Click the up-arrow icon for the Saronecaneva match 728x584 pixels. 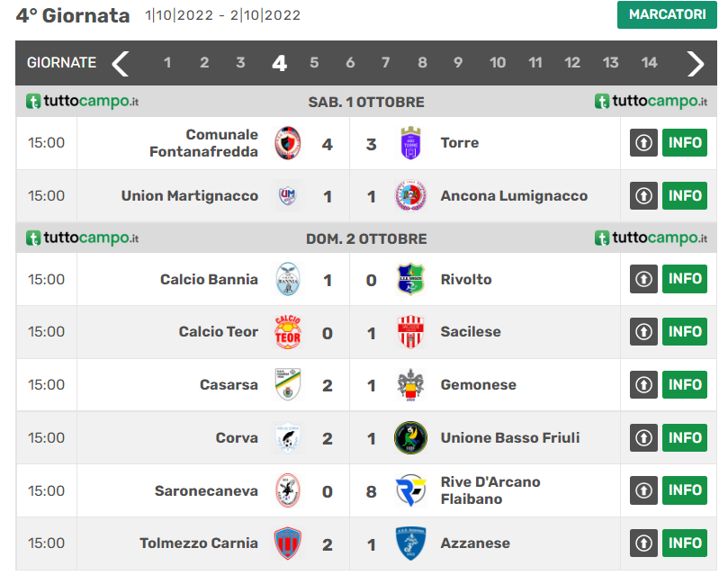(x=643, y=490)
